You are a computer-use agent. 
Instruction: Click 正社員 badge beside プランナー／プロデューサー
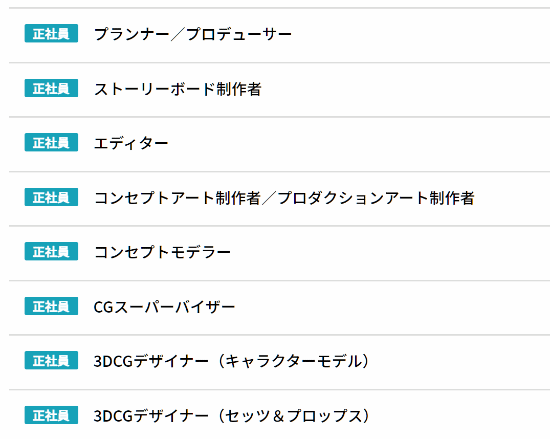click(x=51, y=33)
